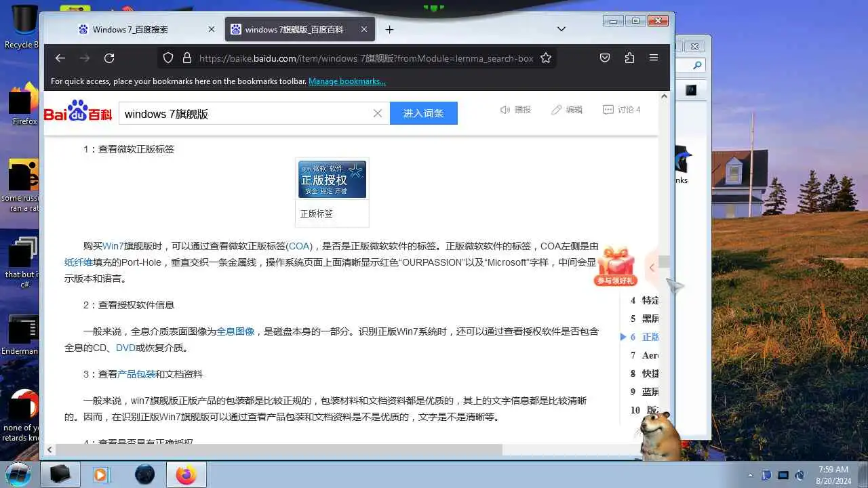
Task: Click the vertical scrollbar thumb
Action: coord(664,262)
